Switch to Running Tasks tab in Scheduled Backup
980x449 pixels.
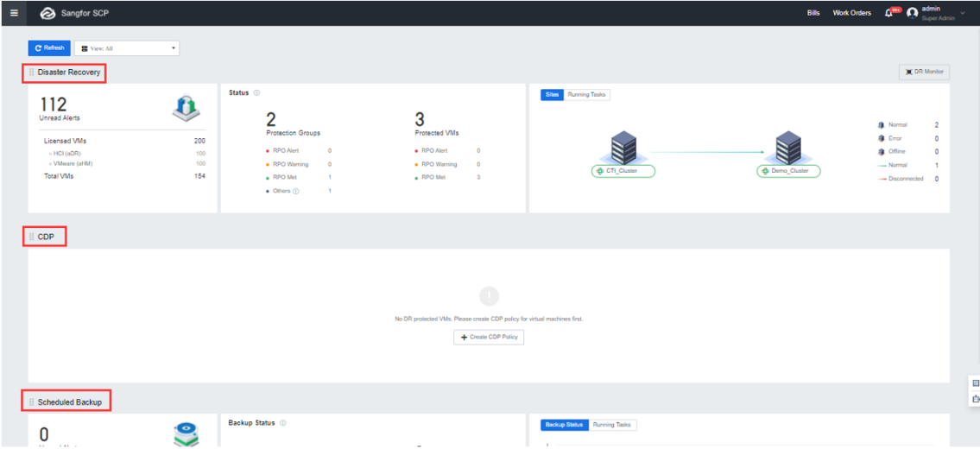pos(612,425)
